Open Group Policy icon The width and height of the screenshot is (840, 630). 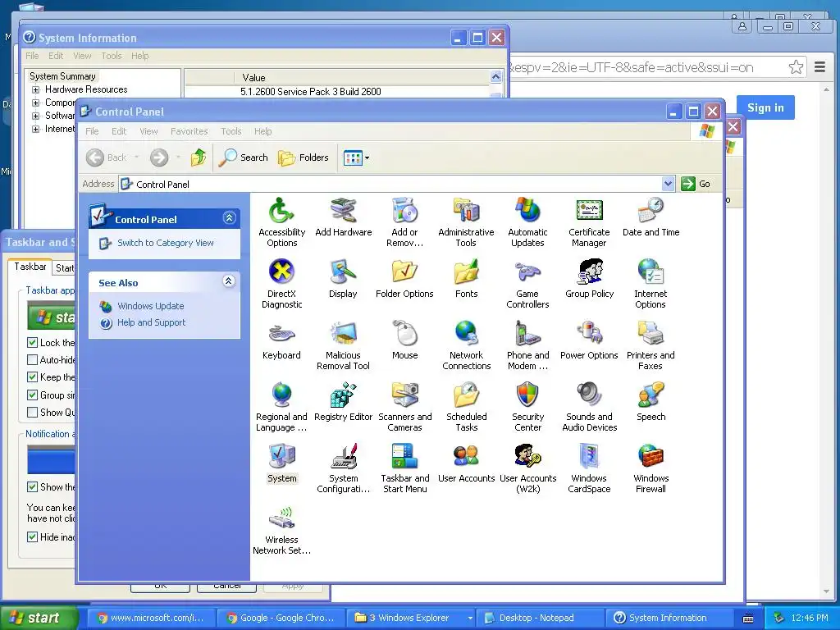(x=589, y=278)
